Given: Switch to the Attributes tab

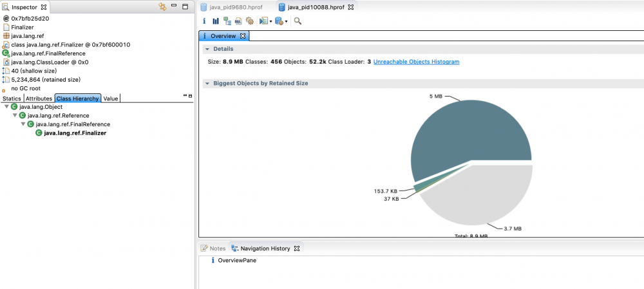Looking at the screenshot, I should click(39, 98).
